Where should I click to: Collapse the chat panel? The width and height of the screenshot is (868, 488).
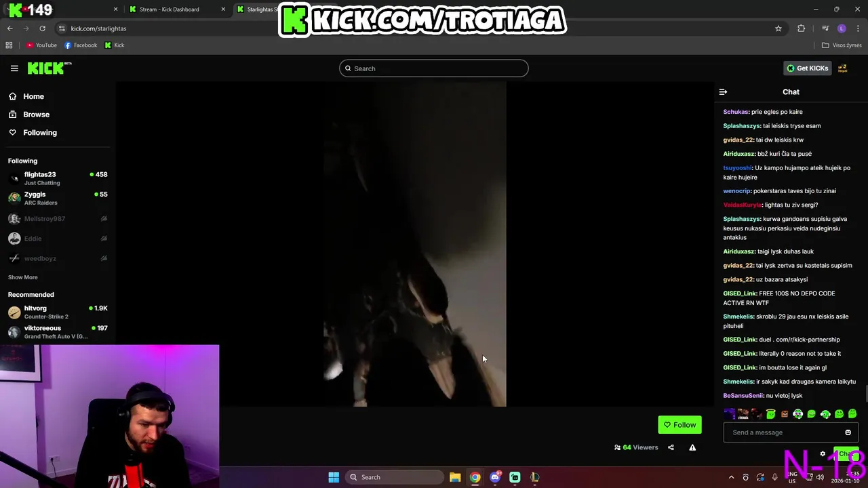[723, 92]
